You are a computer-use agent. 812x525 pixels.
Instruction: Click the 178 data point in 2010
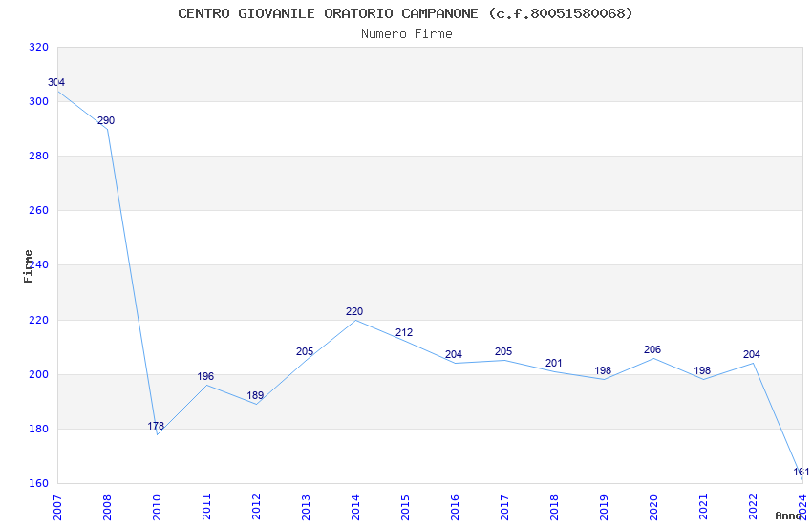pos(156,427)
